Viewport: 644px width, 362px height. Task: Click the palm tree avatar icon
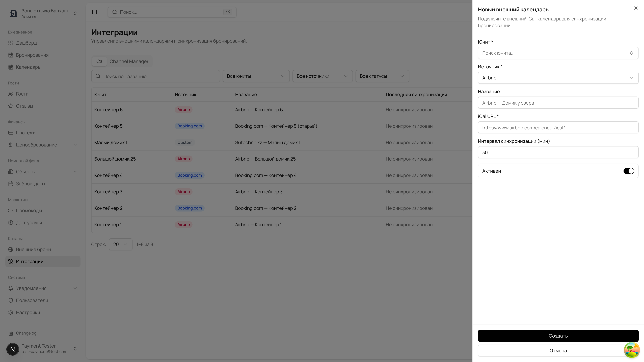pos(631,350)
